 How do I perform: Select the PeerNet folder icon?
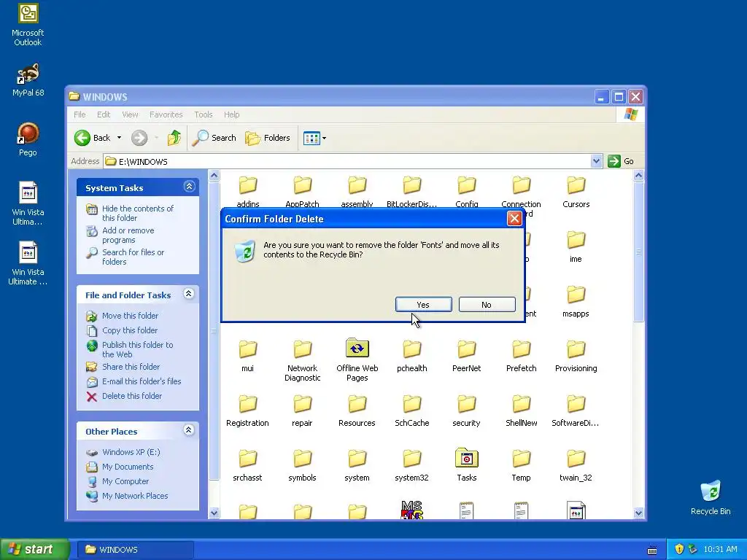tap(467, 349)
